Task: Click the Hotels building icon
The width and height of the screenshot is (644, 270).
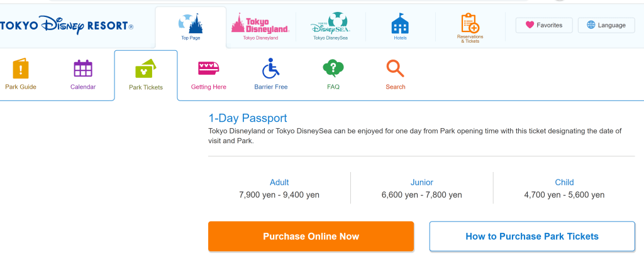Action: (400, 24)
